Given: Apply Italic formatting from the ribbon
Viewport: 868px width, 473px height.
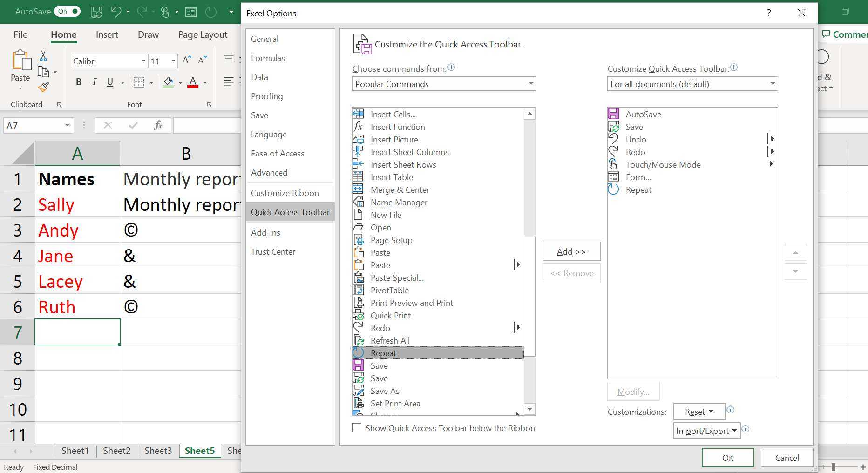Looking at the screenshot, I should pyautogui.click(x=94, y=82).
